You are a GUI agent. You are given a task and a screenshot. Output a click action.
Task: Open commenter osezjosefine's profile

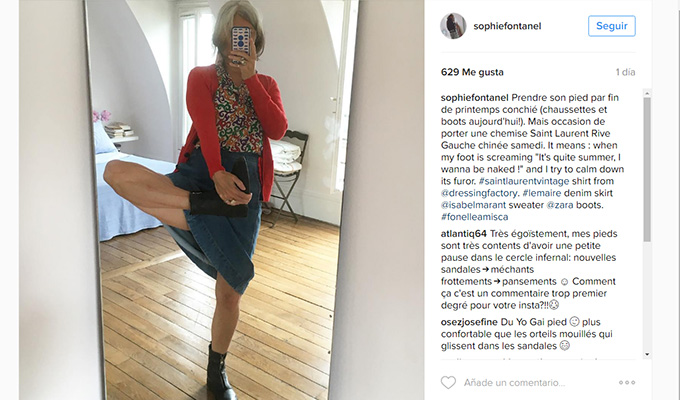tap(469, 322)
